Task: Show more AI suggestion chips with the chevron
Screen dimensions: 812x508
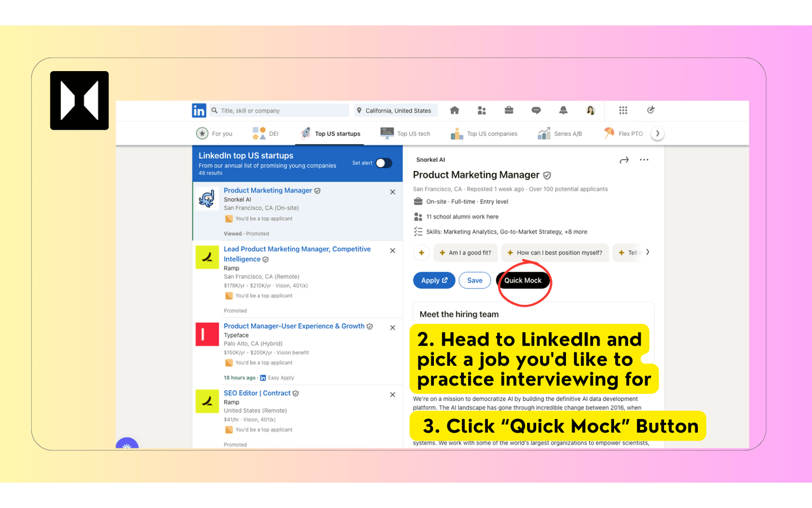Action: click(x=648, y=252)
